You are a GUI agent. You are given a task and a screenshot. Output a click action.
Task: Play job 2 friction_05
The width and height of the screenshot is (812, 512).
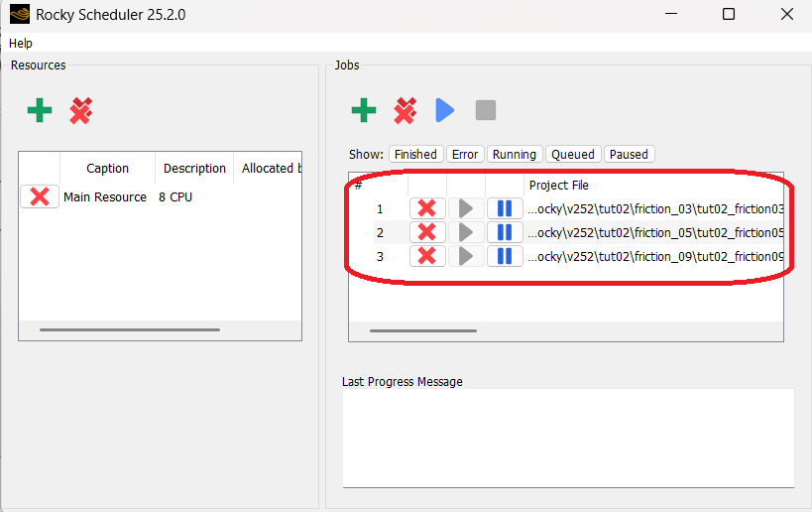466,232
